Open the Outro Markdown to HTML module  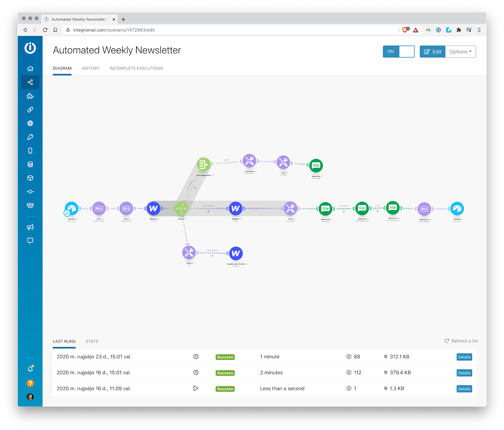click(126, 208)
